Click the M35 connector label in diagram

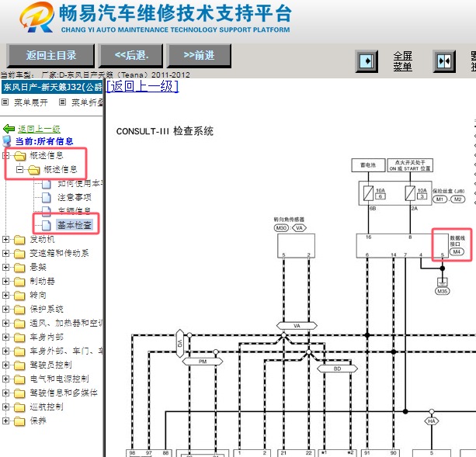coord(443,291)
